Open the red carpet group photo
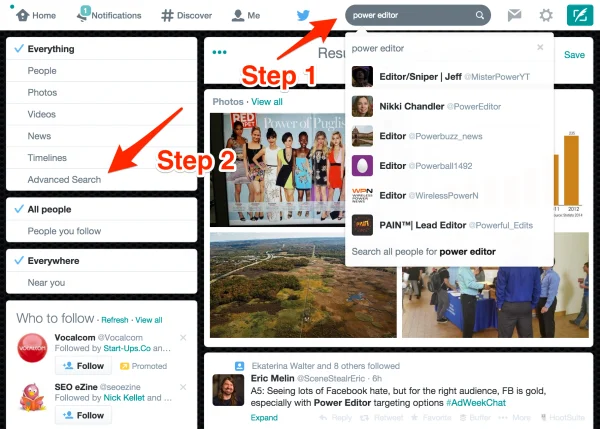The height and width of the screenshot is (429, 600). (x=278, y=169)
